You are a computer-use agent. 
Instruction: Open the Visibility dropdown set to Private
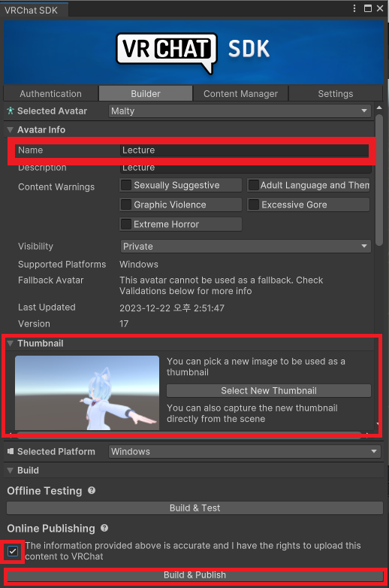[x=246, y=247]
